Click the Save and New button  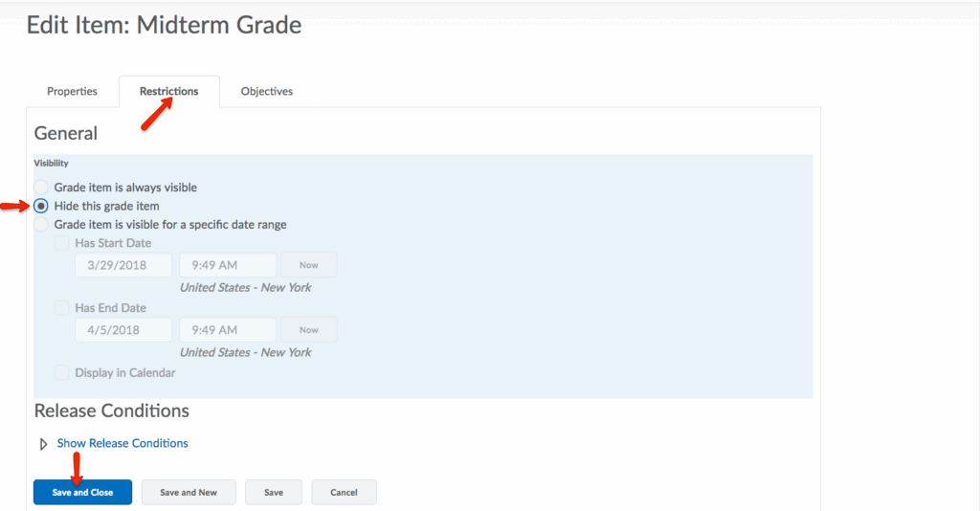tap(189, 493)
